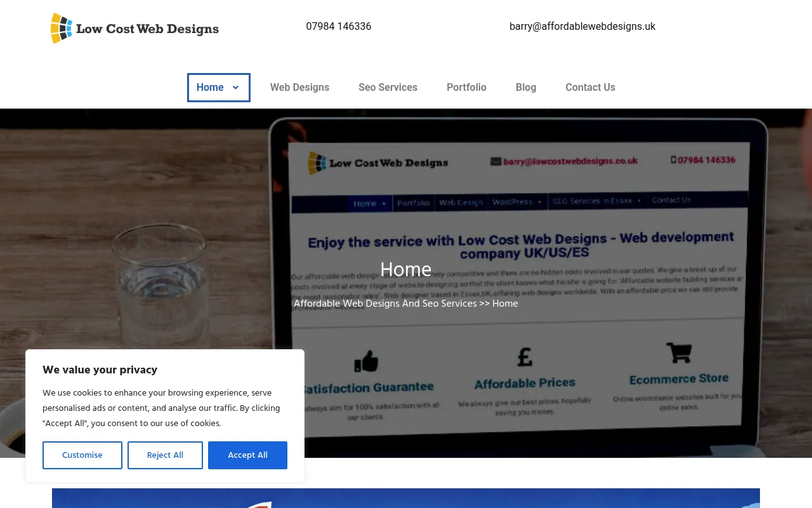This screenshot has height=508, width=812.
Task: Click breadcrumb Affordable Web Designs And Seo Services
Action: [385, 304]
